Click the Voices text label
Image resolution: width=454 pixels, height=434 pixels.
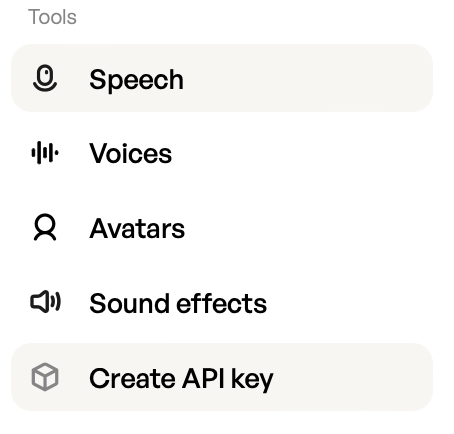pyautogui.click(x=131, y=153)
